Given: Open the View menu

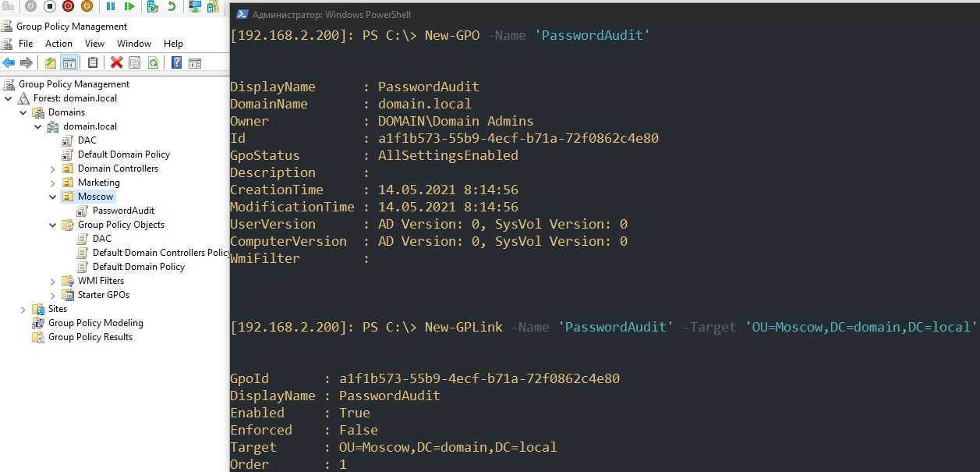Looking at the screenshot, I should (94, 44).
